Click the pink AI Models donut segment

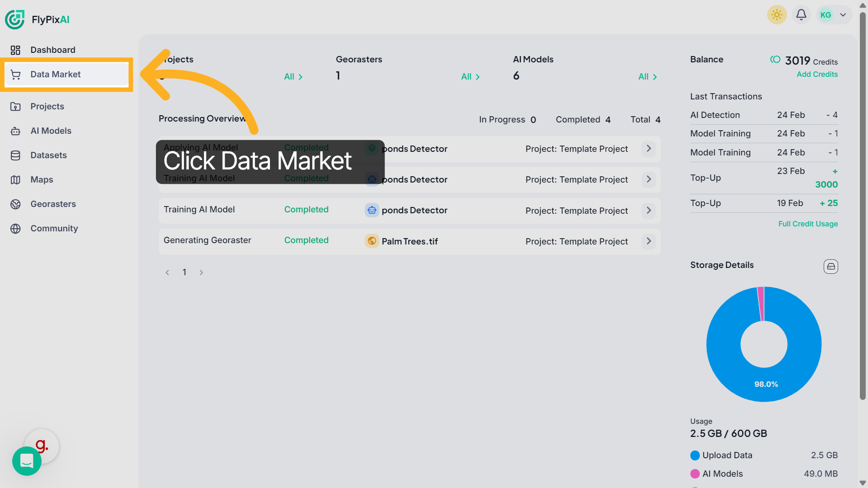pyautogui.click(x=760, y=304)
